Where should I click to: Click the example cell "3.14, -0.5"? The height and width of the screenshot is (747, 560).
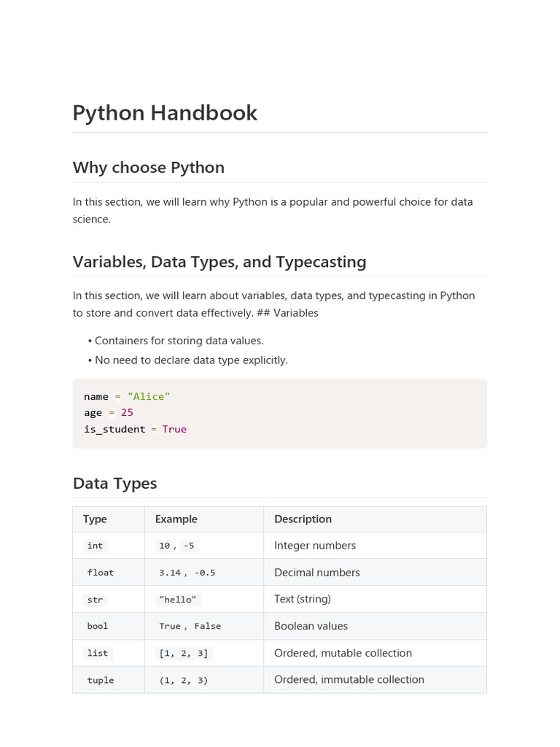[x=204, y=572]
